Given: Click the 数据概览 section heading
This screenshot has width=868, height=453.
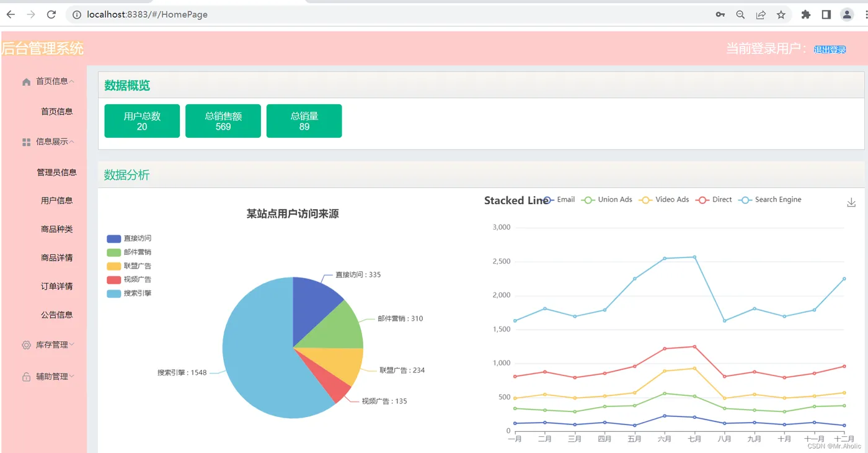Looking at the screenshot, I should [x=127, y=86].
